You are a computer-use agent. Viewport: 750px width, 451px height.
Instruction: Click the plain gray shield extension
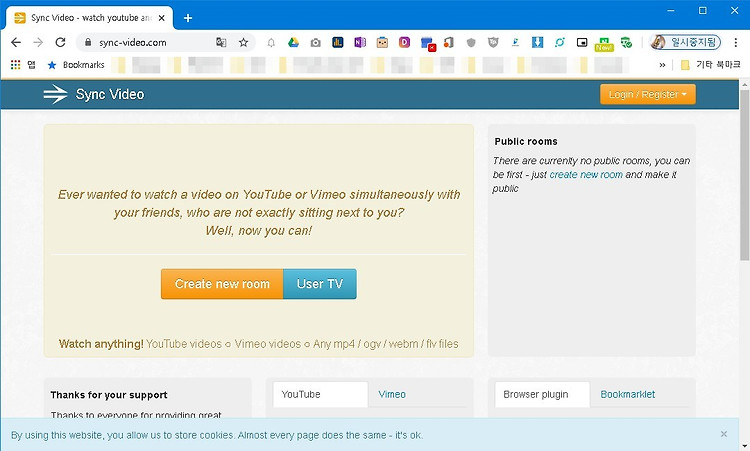point(471,43)
